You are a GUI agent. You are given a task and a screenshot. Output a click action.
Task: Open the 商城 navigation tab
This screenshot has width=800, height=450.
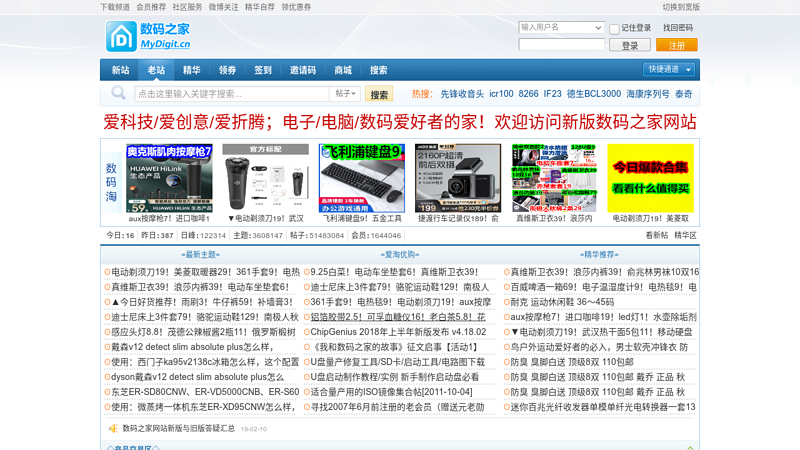[x=343, y=70]
